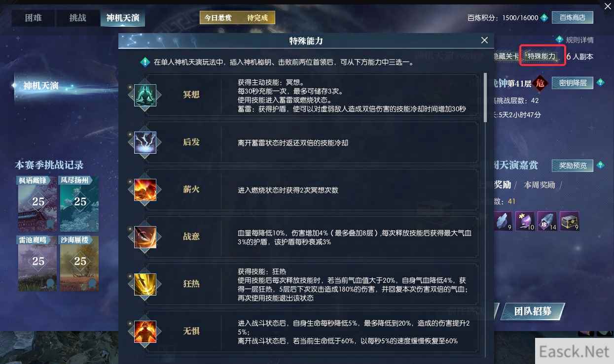Screen dimensions: 614x364
Task: Choose the 薪火 fire skill icon
Action: click(x=145, y=190)
